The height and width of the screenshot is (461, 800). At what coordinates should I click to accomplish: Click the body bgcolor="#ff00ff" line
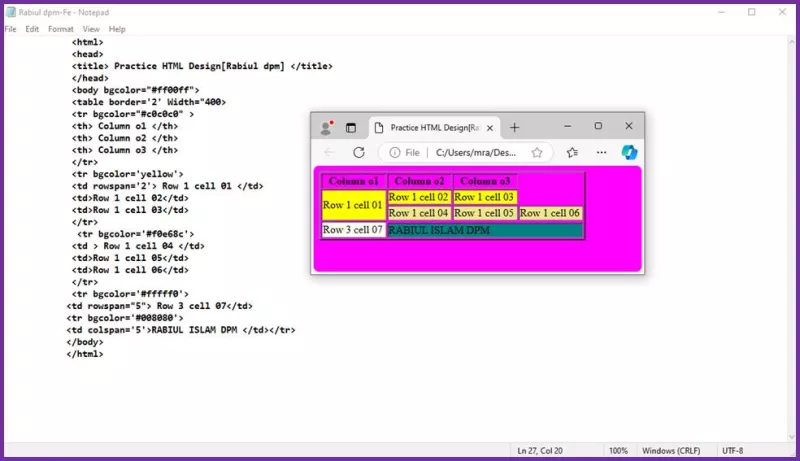point(136,90)
